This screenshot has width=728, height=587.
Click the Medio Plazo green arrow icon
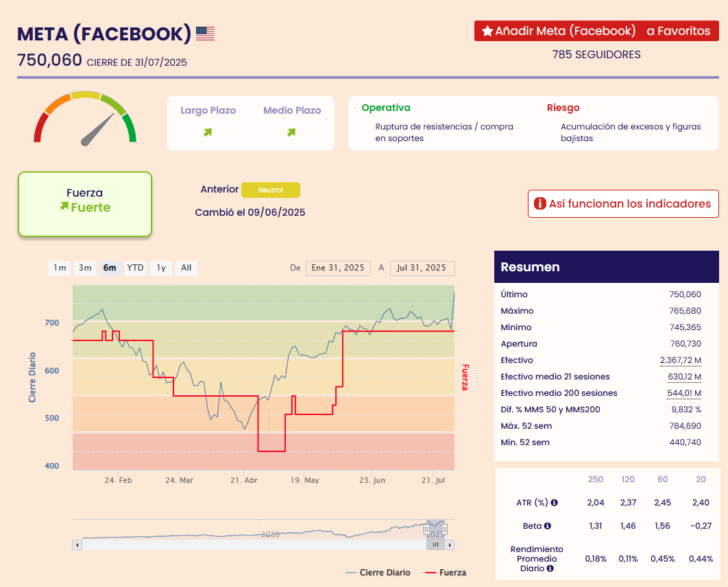pyautogui.click(x=291, y=132)
